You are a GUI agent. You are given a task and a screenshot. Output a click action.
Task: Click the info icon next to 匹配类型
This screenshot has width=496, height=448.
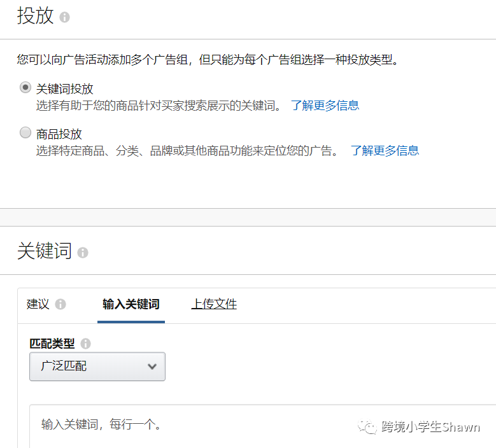85,344
